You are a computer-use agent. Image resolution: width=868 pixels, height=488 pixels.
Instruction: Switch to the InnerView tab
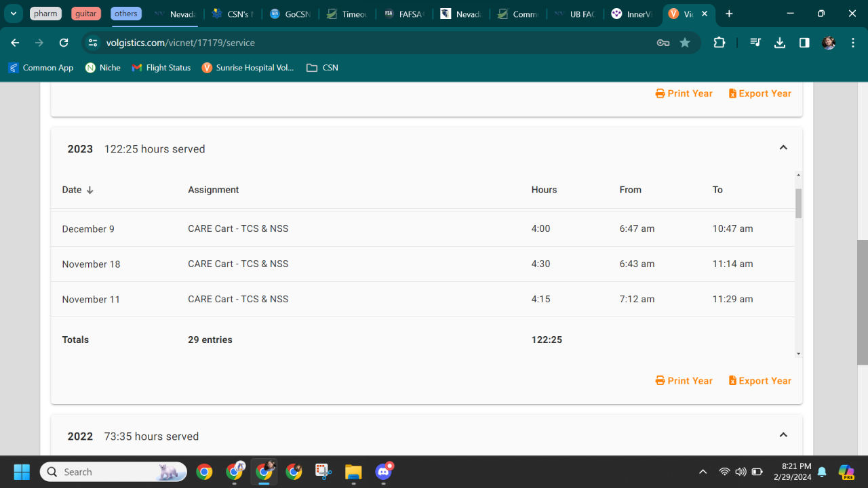631,14
